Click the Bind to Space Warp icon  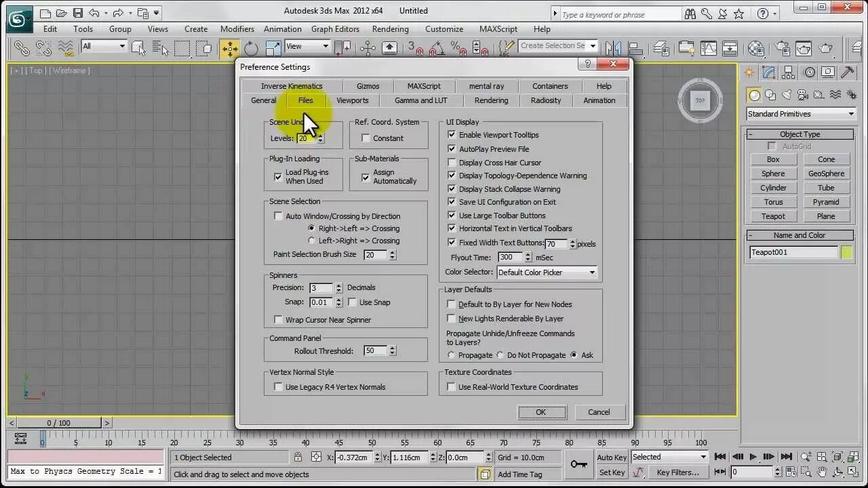point(65,48)
